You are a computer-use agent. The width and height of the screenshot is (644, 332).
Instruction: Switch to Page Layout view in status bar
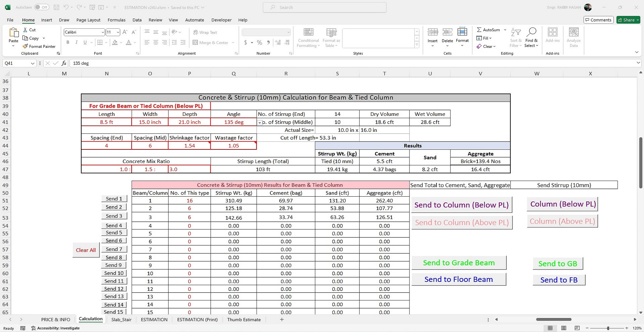click(564, 328)
